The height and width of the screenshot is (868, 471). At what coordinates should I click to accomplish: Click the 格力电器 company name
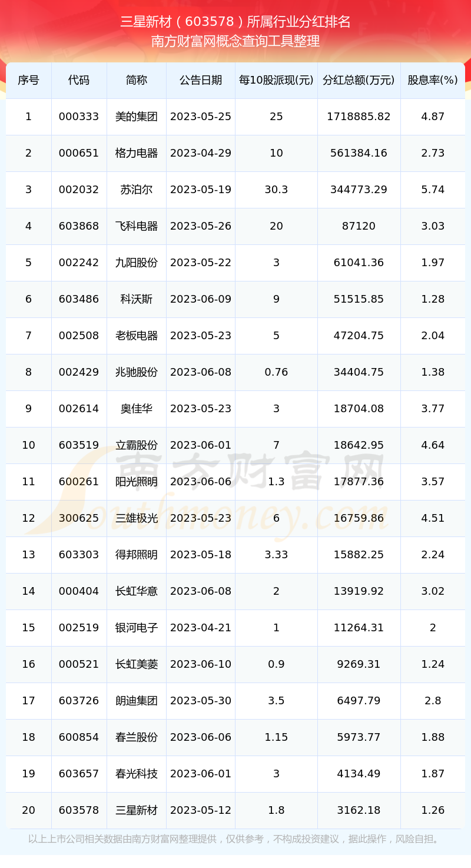(x=137, y=153)
